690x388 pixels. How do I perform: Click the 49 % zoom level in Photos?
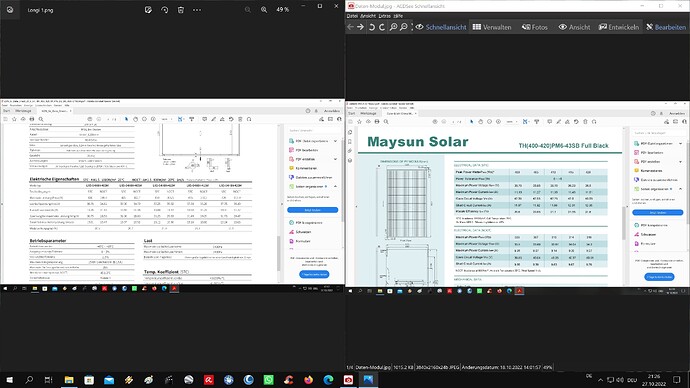coord(283,10)
